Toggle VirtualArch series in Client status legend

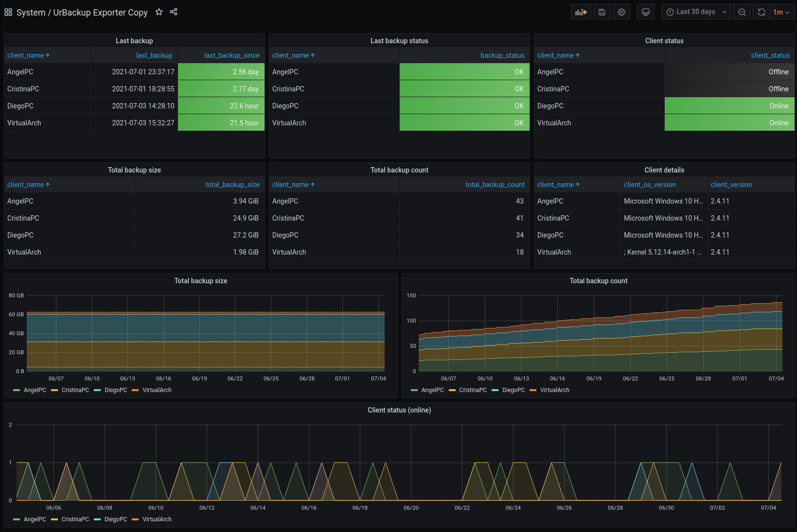pos(157,519)
